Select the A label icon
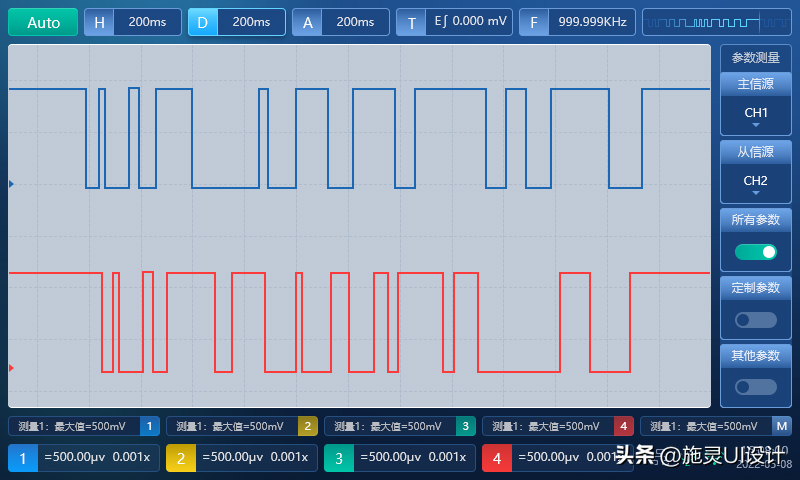This screenshot has width=800, height=480. tap(307, 22)
